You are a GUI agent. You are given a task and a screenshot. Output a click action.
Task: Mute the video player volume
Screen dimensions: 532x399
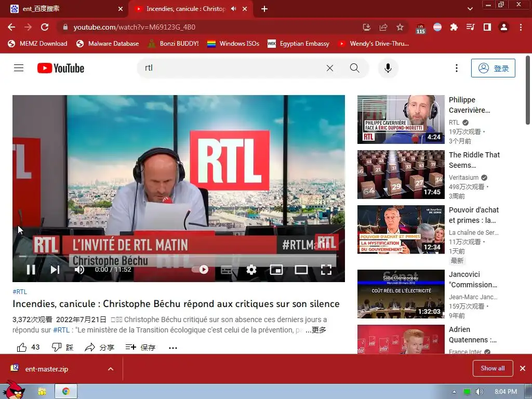click(x=79, y=270)
